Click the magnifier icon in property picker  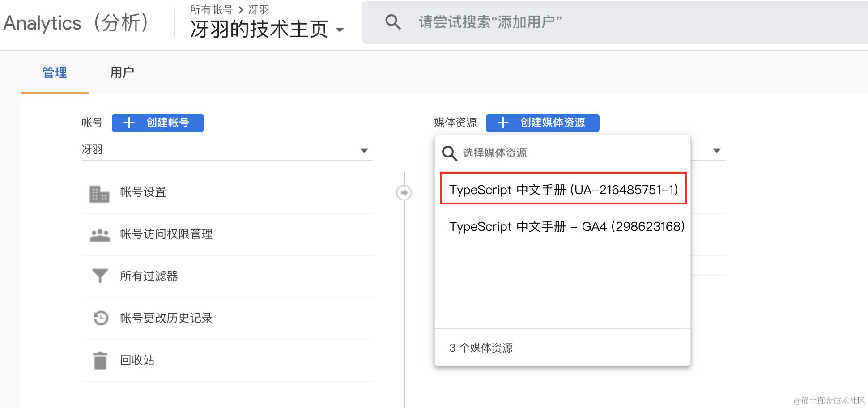(449, 153)
